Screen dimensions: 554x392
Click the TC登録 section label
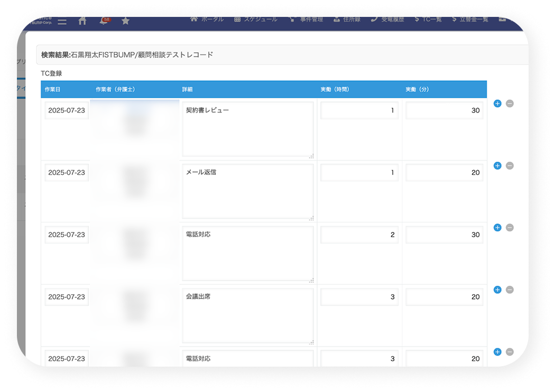click(51, 73)
